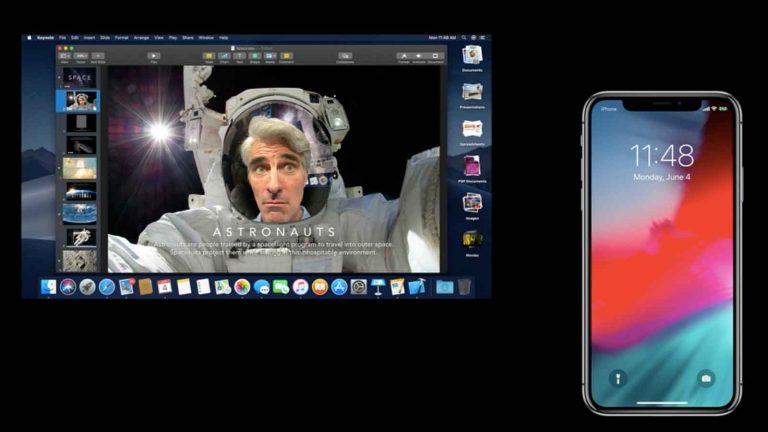The height and width of the screenshot is (432, 768).
Task: Launch Safari from the Dock
Action: (x=105, y=287)
